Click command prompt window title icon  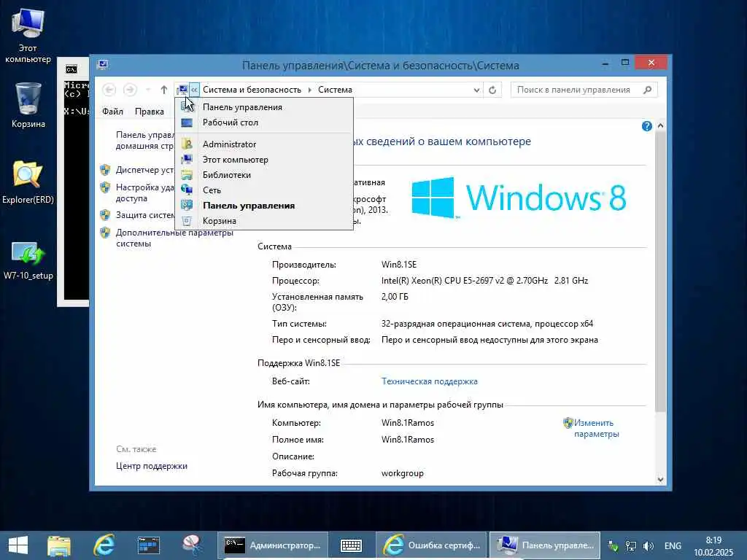[x=71, y=69]
